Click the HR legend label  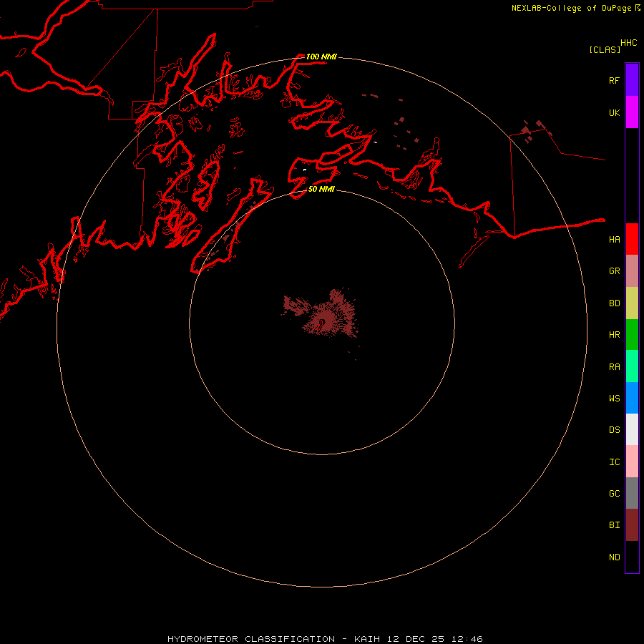(614, 335)
